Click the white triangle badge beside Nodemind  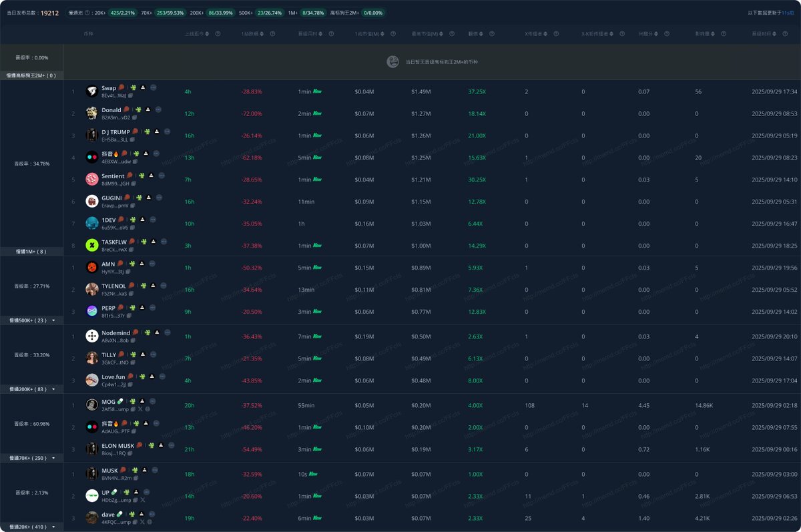[x=157, y=332]
